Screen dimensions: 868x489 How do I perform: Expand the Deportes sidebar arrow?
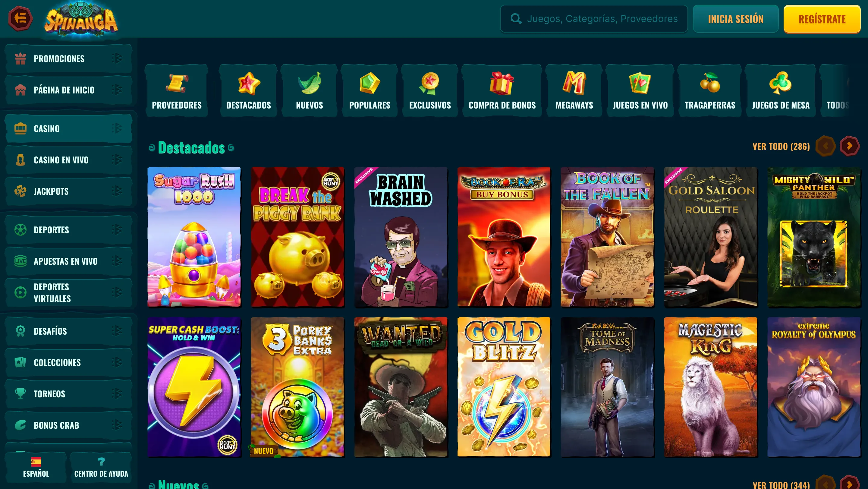pos(117,229)
